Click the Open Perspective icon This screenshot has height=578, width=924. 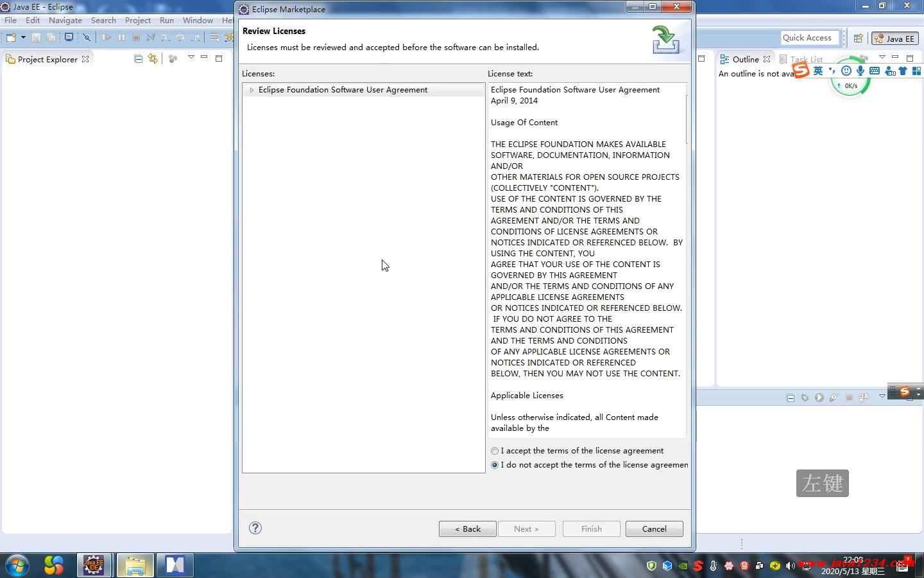858,39
